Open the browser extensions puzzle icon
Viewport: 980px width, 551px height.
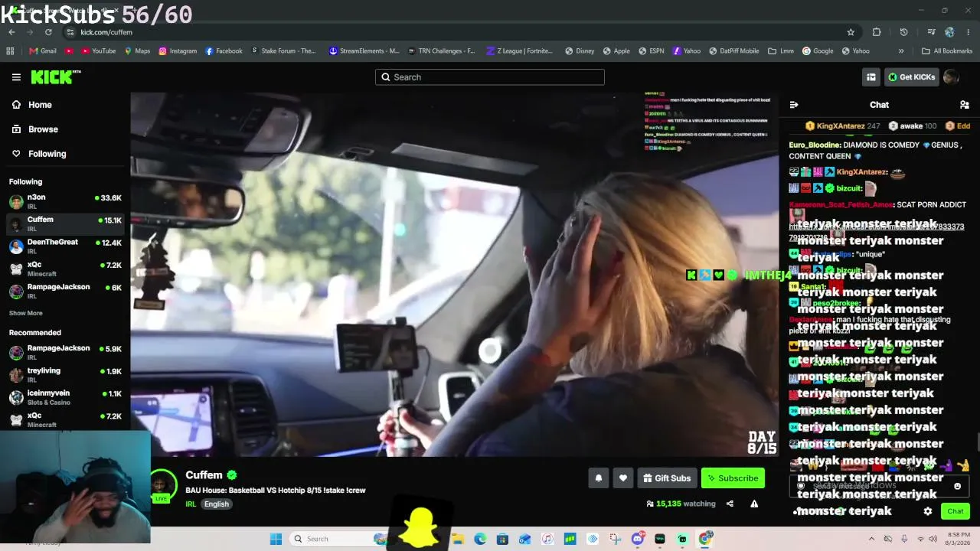pos(877,32)
